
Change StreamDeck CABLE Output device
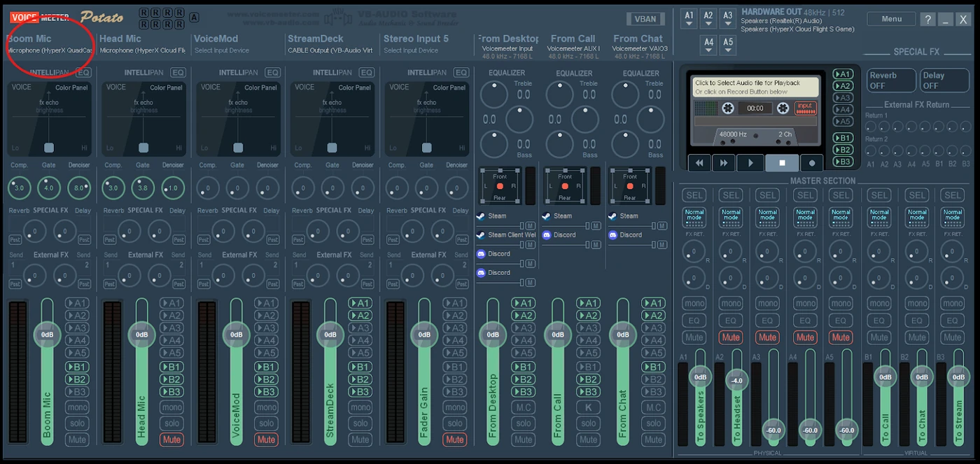click(x=330, y=50)
